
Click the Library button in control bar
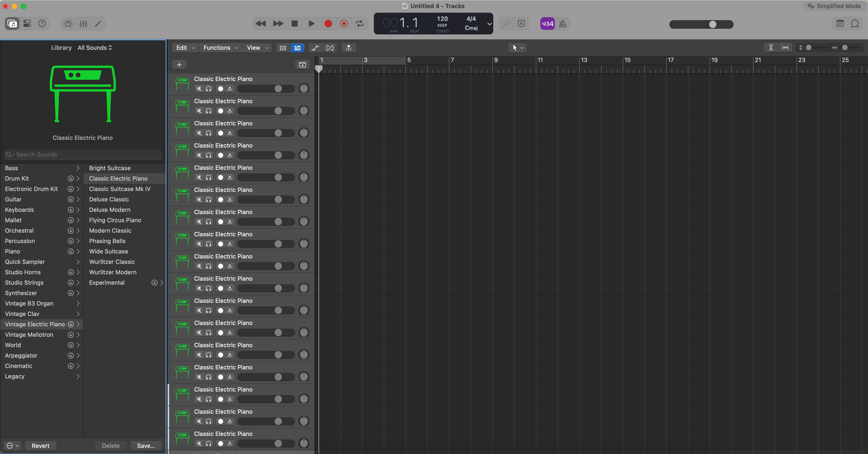(x=12, y=24)
